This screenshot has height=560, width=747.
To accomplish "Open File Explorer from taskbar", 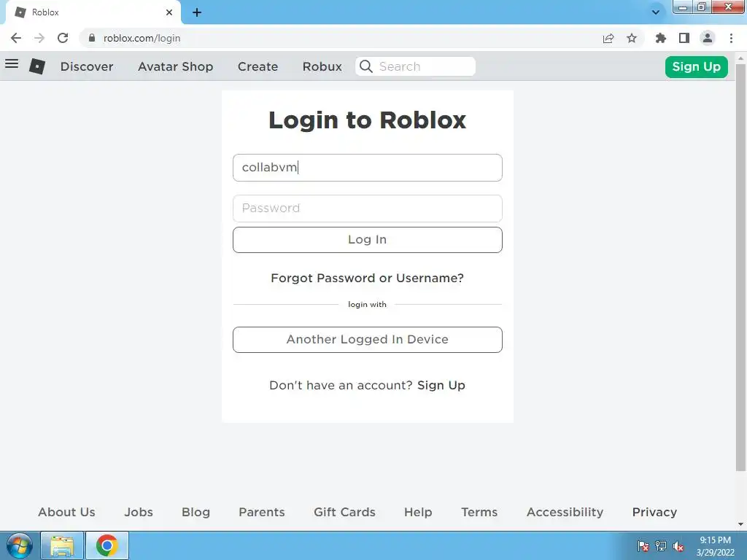I will pyautogui.click(x=62, y=545).
